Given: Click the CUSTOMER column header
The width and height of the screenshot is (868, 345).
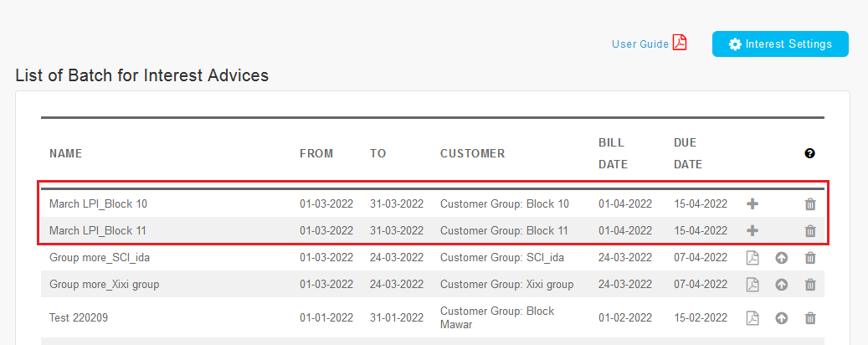Looking at the screenshot, I should [472, 154].
